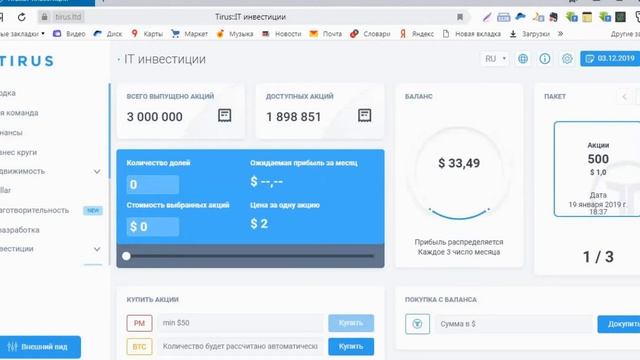Select the PM payment method

pyautogui.click(x=139, y=323)
